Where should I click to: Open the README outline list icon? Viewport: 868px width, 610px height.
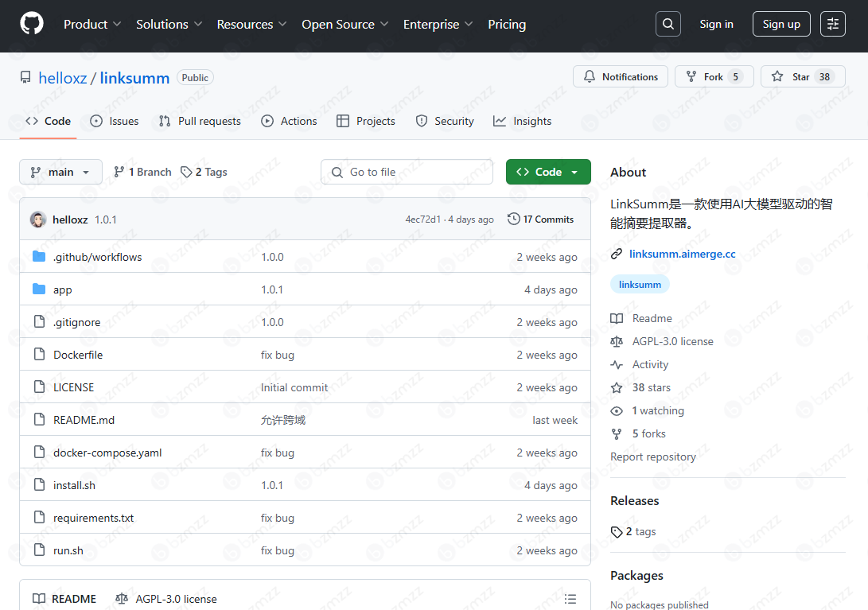pos(570,598)
